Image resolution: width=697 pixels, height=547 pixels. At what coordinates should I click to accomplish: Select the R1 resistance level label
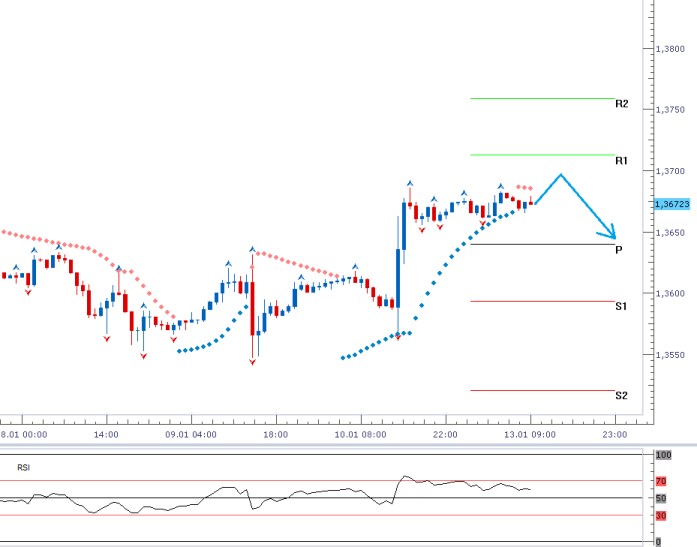(621, 160)
